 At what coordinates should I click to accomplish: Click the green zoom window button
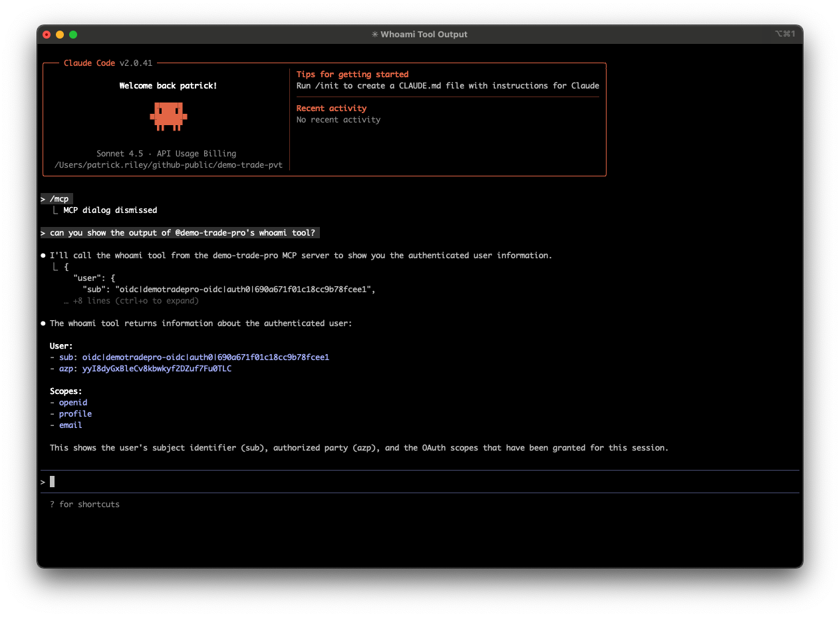[x=73, y=35]
